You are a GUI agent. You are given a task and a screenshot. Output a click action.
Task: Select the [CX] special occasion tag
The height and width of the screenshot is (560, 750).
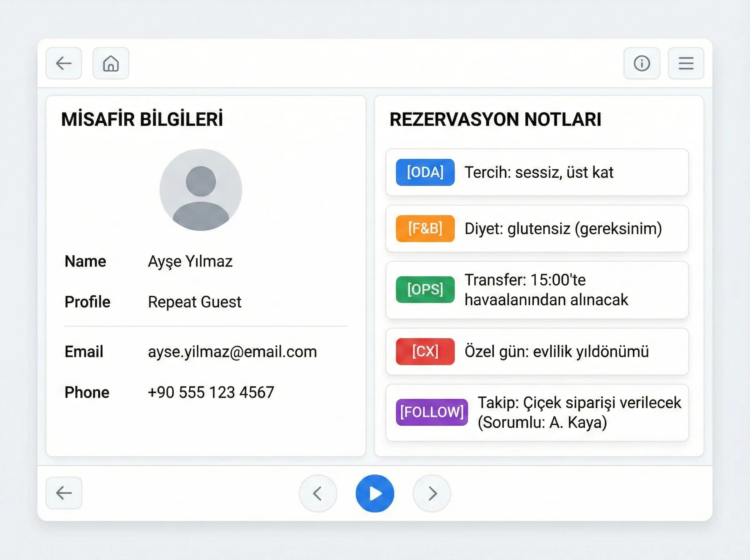[425, 352]
